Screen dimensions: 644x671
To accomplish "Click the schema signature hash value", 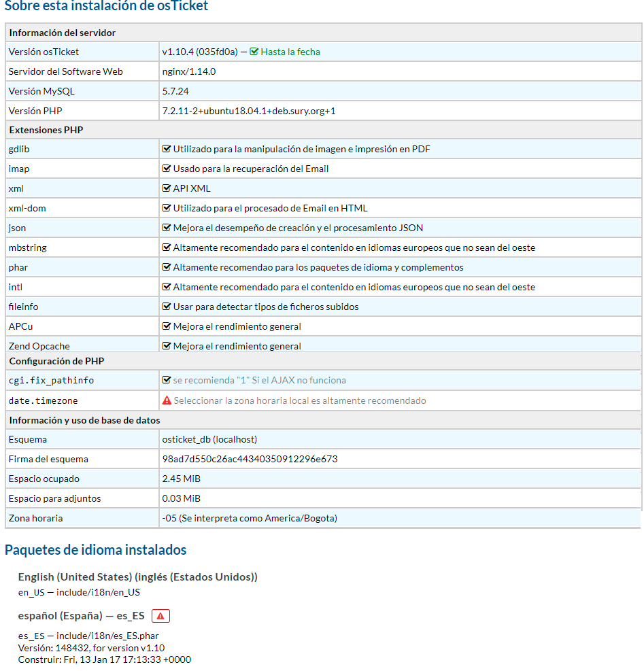I will point(250,459).
